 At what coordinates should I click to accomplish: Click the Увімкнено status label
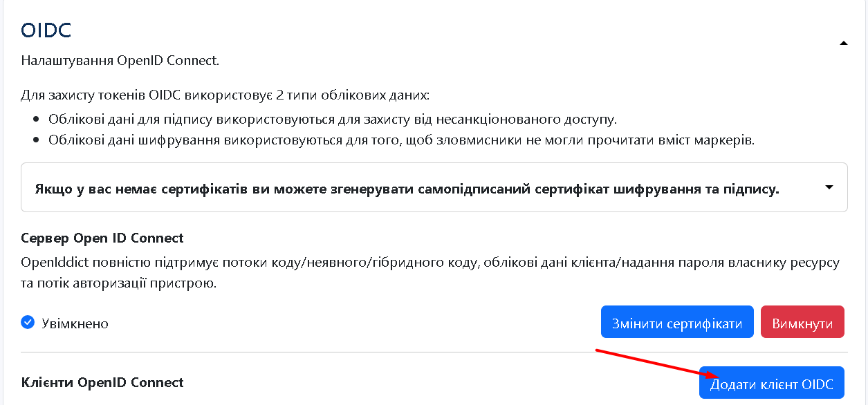[x=75, y=323]
